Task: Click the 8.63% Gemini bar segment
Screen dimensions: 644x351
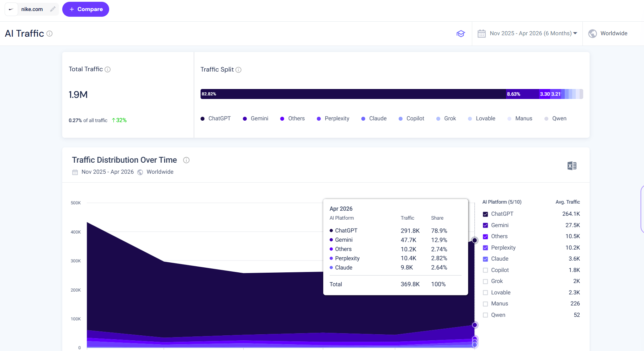Action: click(x=522, y=94)
